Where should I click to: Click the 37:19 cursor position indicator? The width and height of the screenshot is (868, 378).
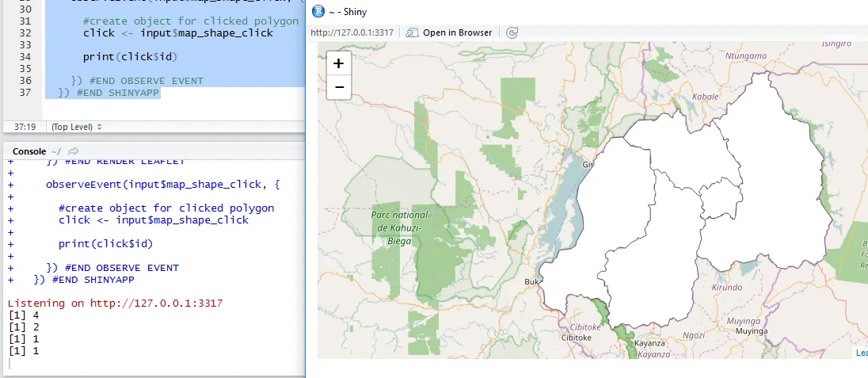[x=25, y=127]
